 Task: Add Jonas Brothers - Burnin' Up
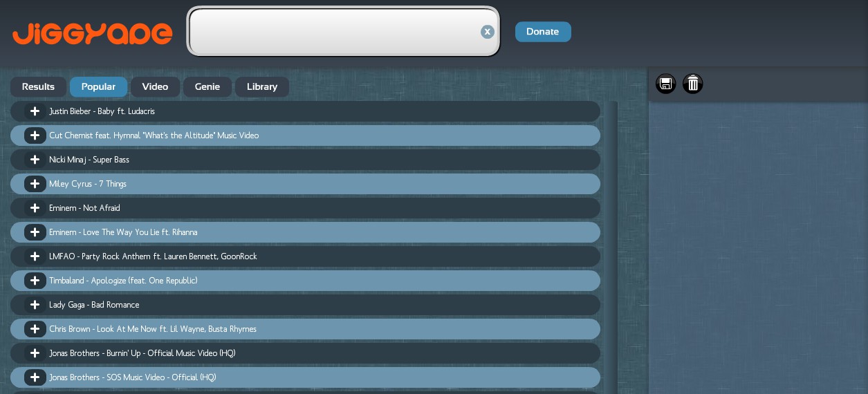[x=35, y=353]
